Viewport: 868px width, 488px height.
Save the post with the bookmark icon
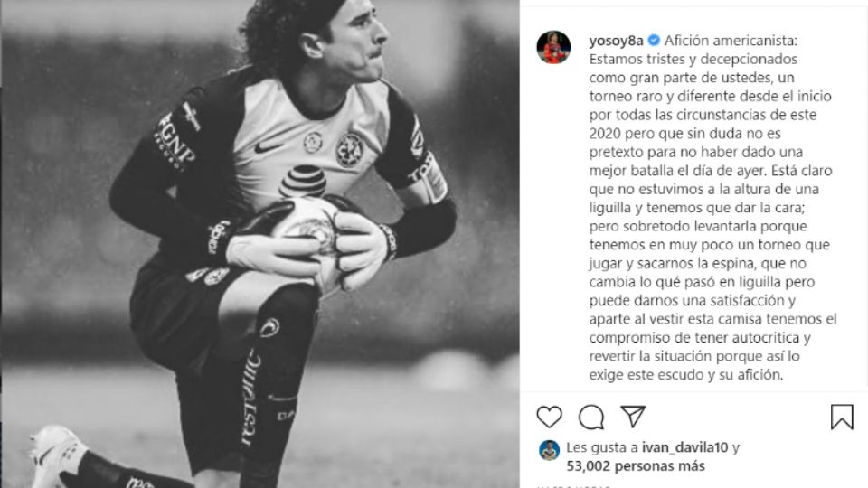click(x=842, y=418)
